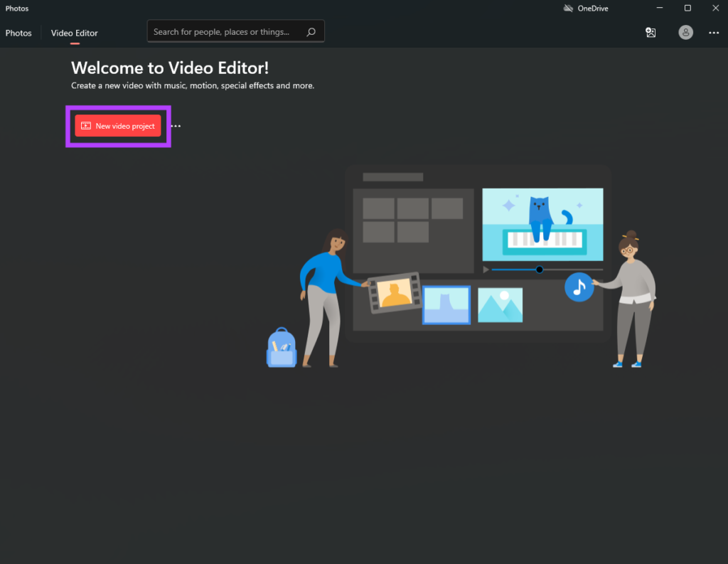Select the cat video thumbnail
This screenshot has height=564, width=728.
tap(542, 224)
